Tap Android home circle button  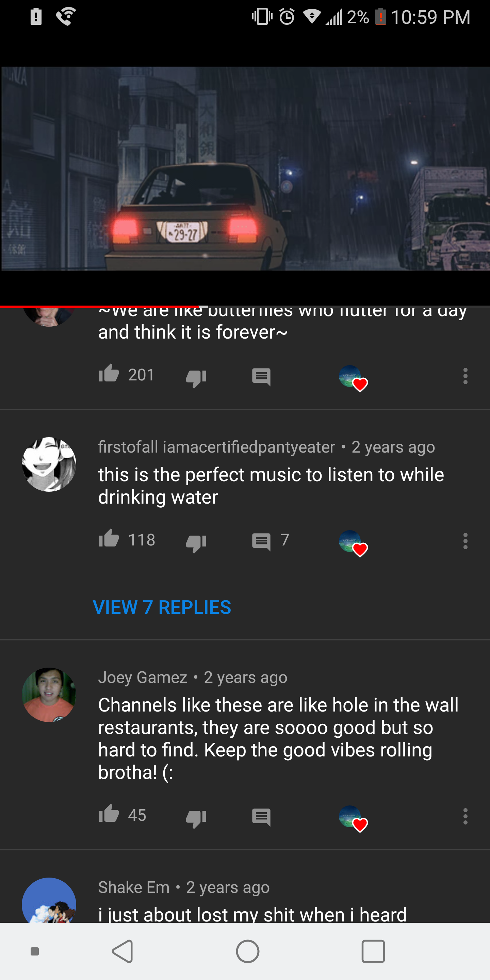[248, 951]
